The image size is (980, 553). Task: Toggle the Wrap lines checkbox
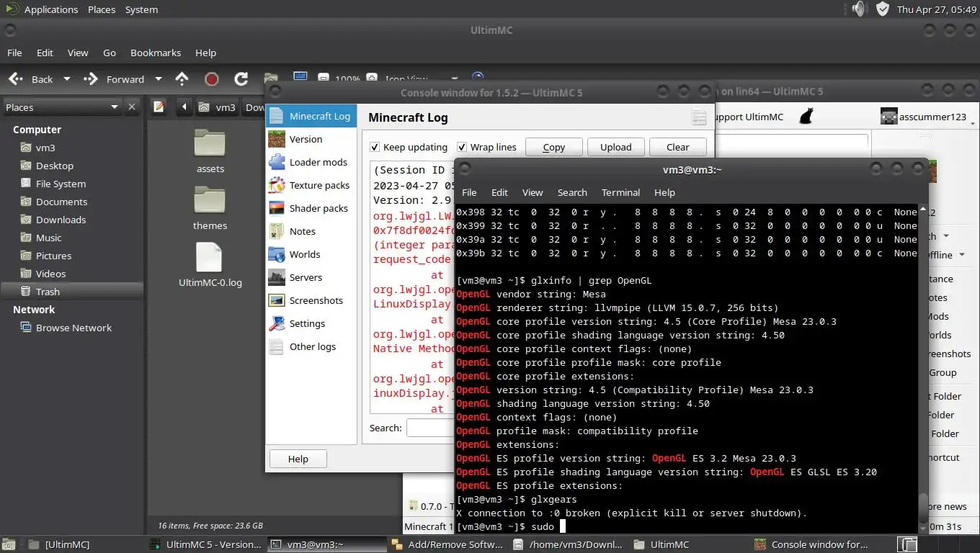point(462,147)
